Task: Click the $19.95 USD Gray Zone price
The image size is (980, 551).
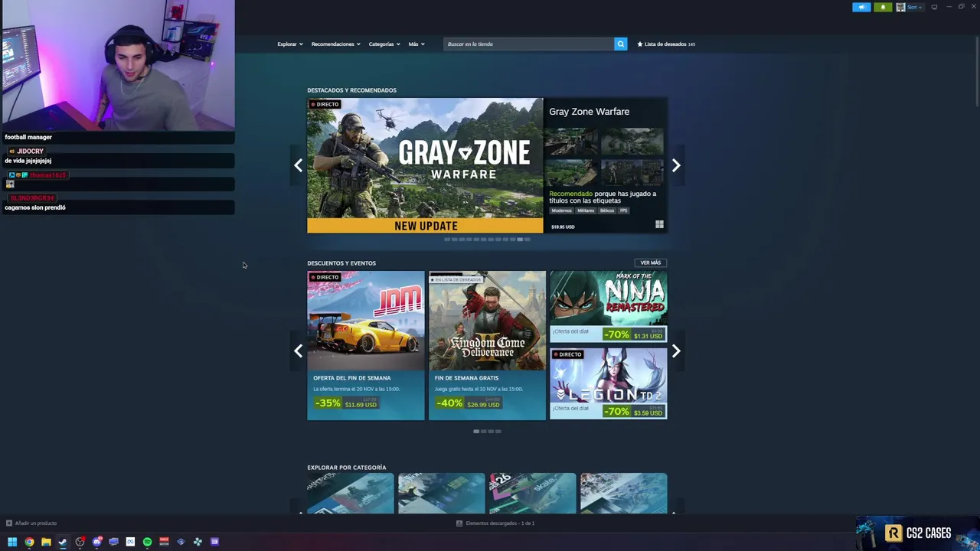Action: tap(563, 227)
